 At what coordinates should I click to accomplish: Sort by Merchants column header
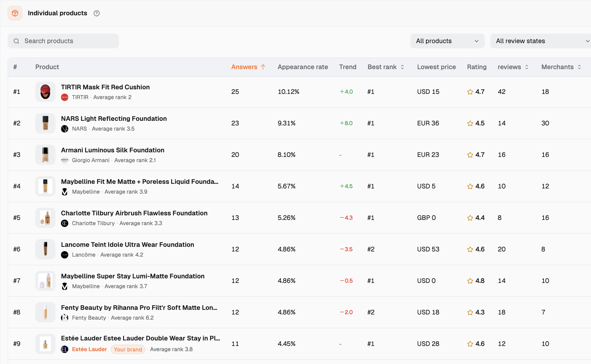pyautogui.click(x=557, y=67)
